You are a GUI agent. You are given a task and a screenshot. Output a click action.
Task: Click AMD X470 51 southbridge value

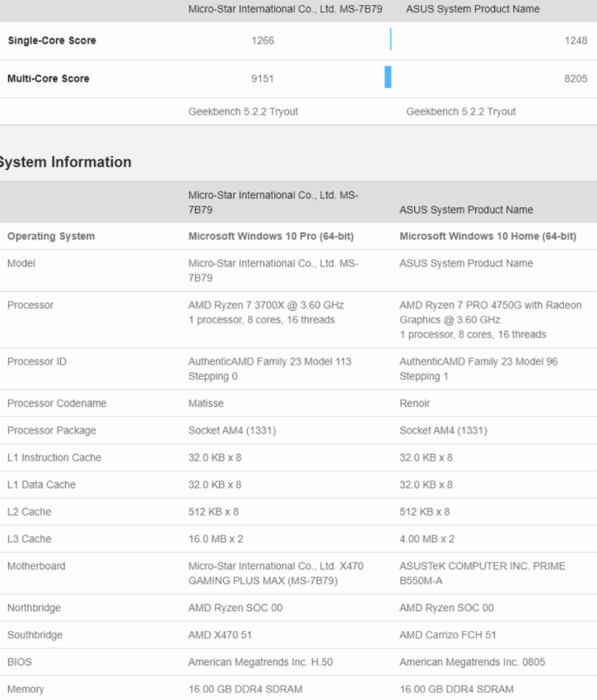(220, 635)
